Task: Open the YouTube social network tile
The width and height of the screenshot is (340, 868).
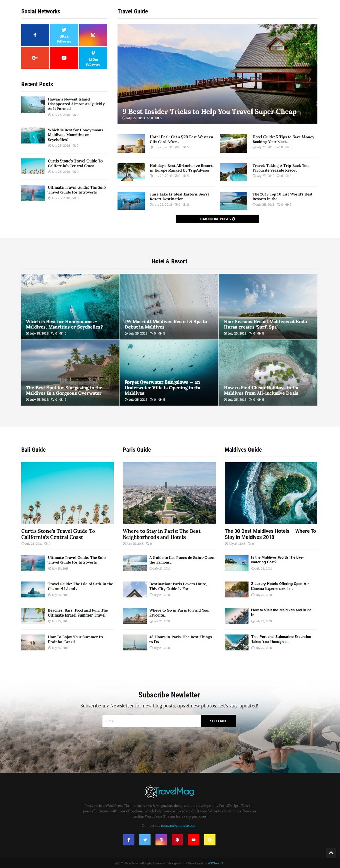Action: pyautogui.click(x=64, y=58)
